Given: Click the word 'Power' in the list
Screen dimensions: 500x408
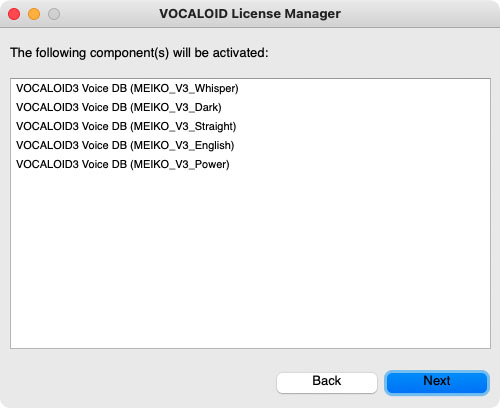Looking at the screenshot, I should click(211, 164).
